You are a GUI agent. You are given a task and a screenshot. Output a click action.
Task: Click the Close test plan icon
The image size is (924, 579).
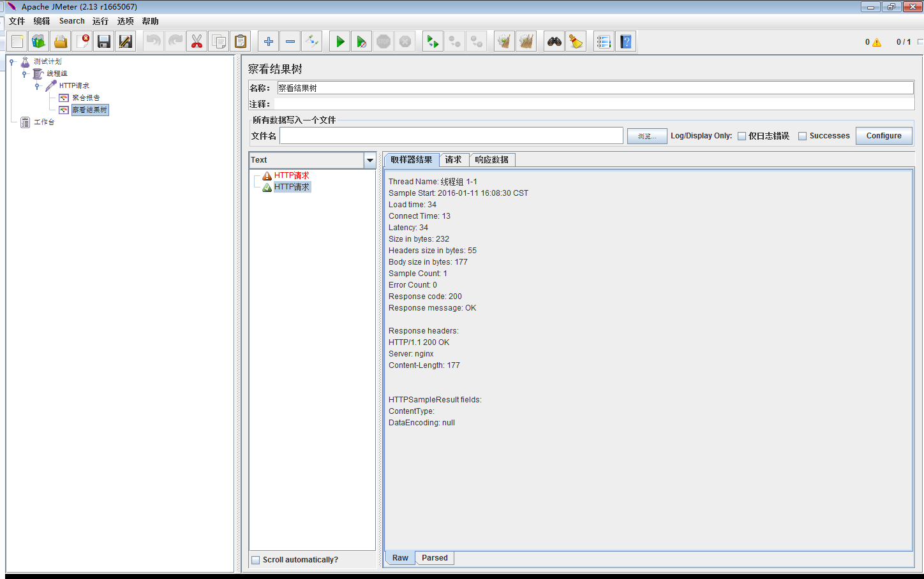[82, 41]
